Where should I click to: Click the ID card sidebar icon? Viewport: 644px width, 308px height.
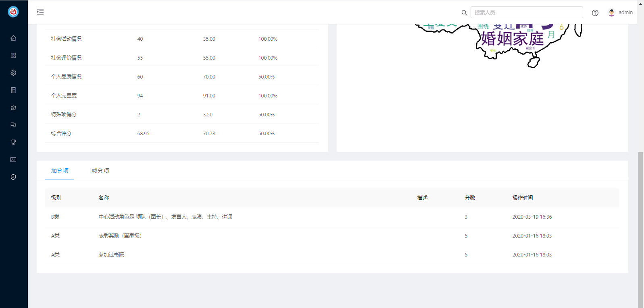[13, 160]
